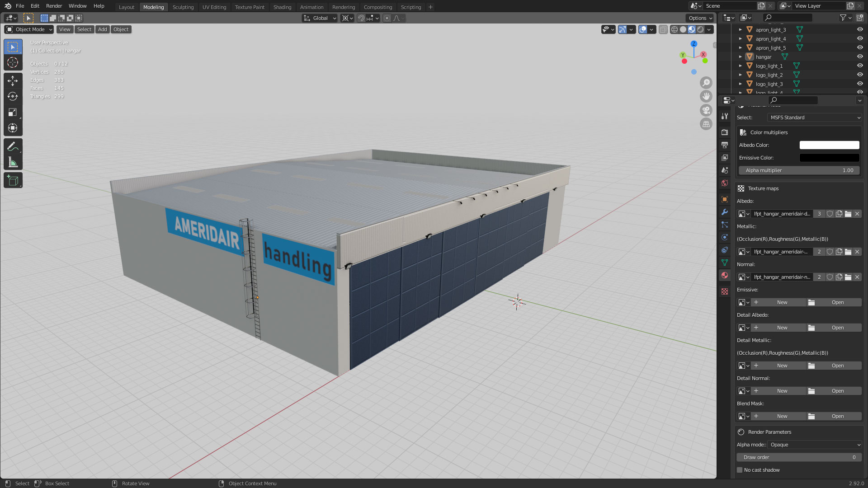Enable the No cast shadow checkbox
Screen dimensions: 868x488
click(740, 470)
